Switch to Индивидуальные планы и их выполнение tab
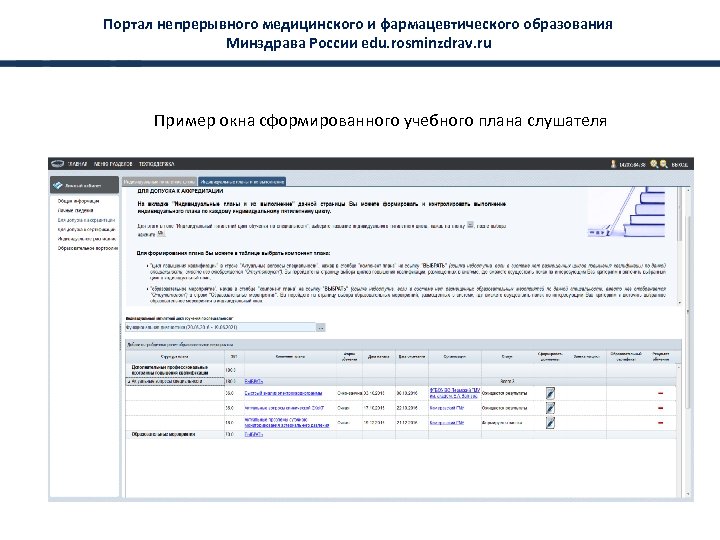The width and height of the screenshot is (720, 540). point(242,182)
